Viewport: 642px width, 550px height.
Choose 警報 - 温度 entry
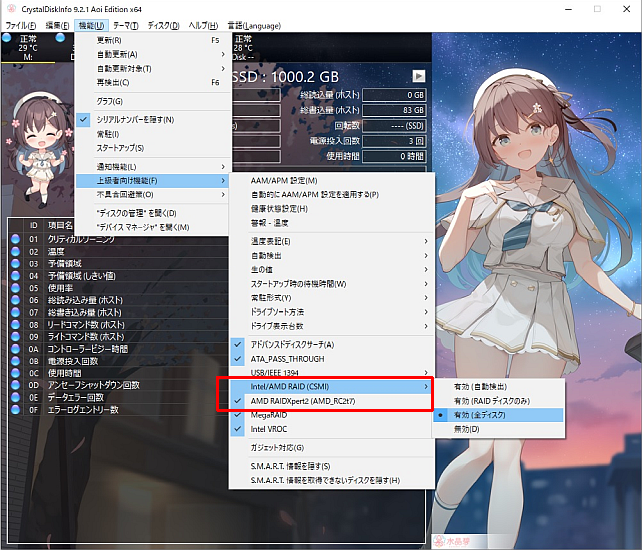point(332,223)
